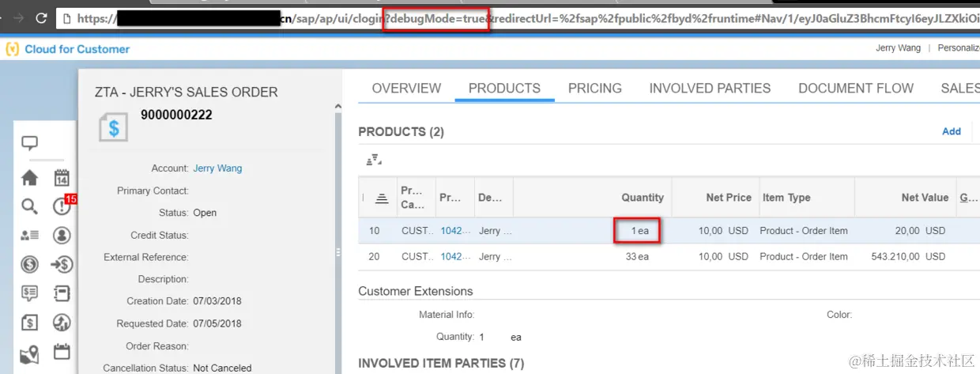Image resolution: width=980 pixels, height=374 pixels.
Task: Select 33 ea quantity cell in row 20
Action: 637,256
